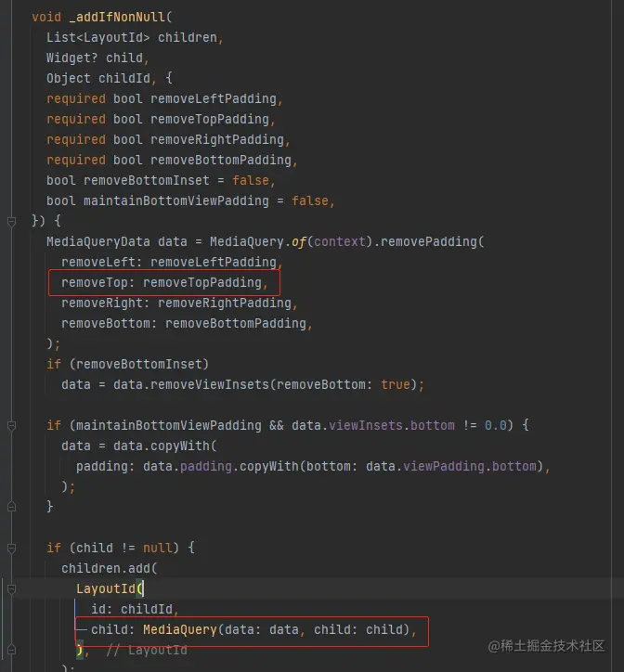Click 'viewInsets' property in if condition
624x672 pixels.
point(366,426)
